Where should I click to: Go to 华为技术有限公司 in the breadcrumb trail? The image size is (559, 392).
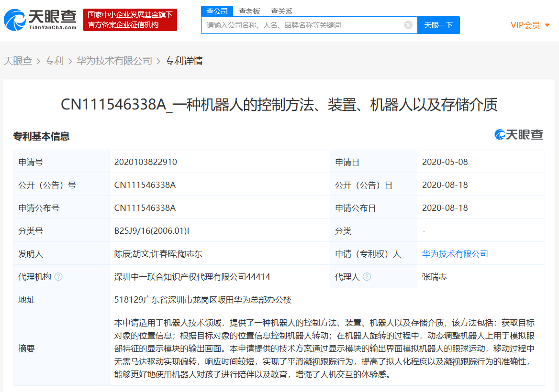(114, 61)
